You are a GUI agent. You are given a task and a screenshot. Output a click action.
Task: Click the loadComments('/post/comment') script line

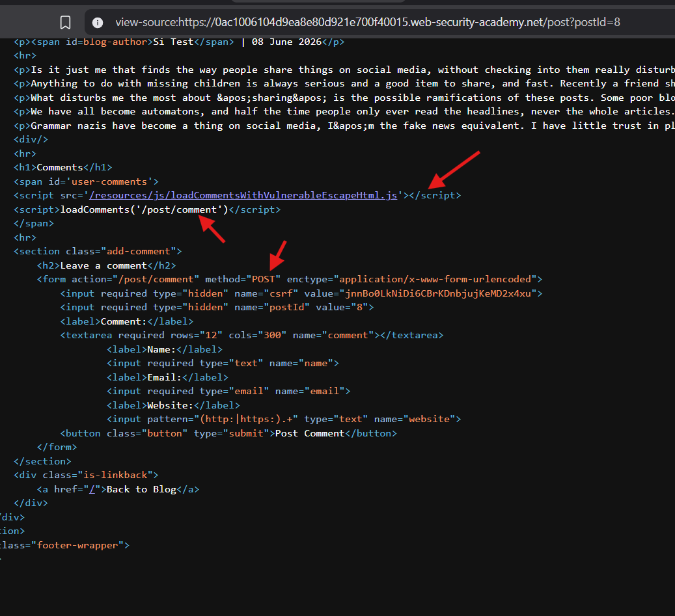[x=147, y=209]
